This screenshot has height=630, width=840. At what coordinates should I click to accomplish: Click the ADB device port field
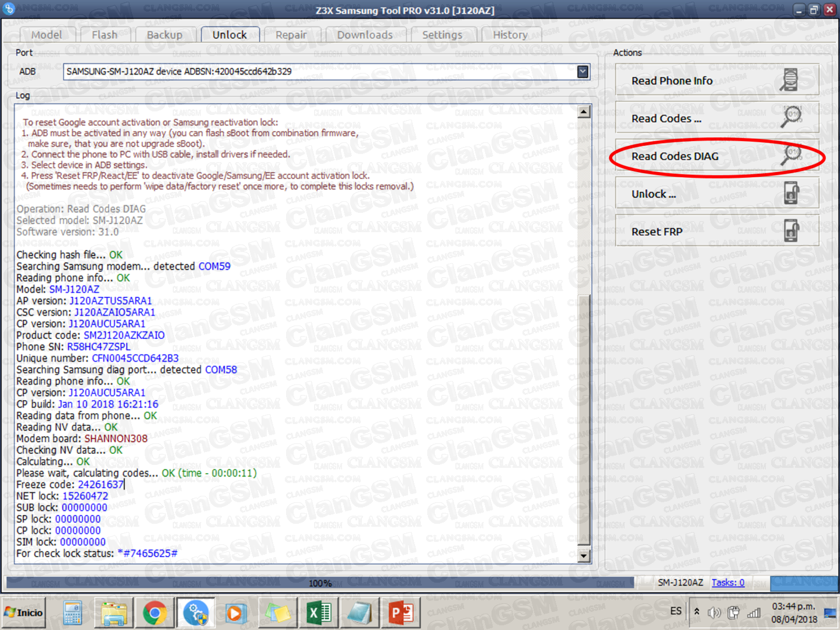pos(326,72)
